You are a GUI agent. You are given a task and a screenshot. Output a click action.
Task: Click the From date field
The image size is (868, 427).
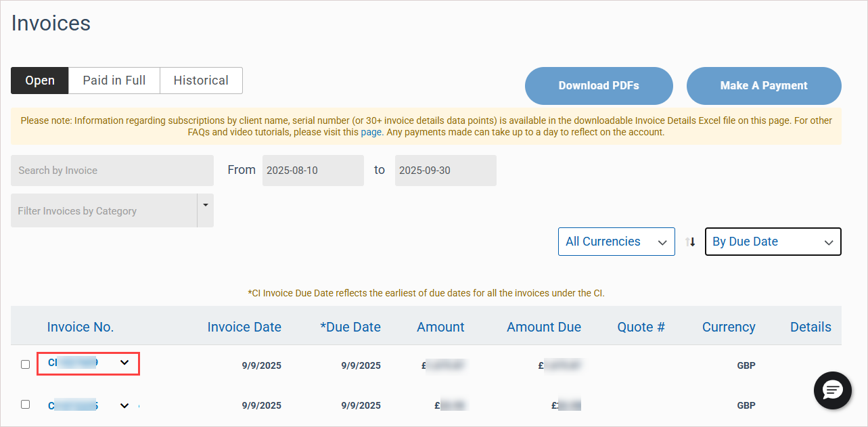[x=313, y=171]
